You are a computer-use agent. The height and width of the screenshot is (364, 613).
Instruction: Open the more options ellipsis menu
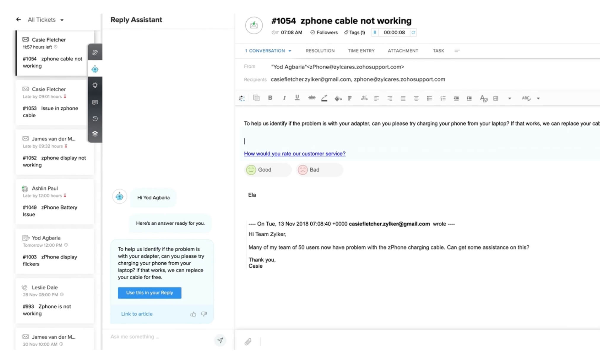click(458, 51)
